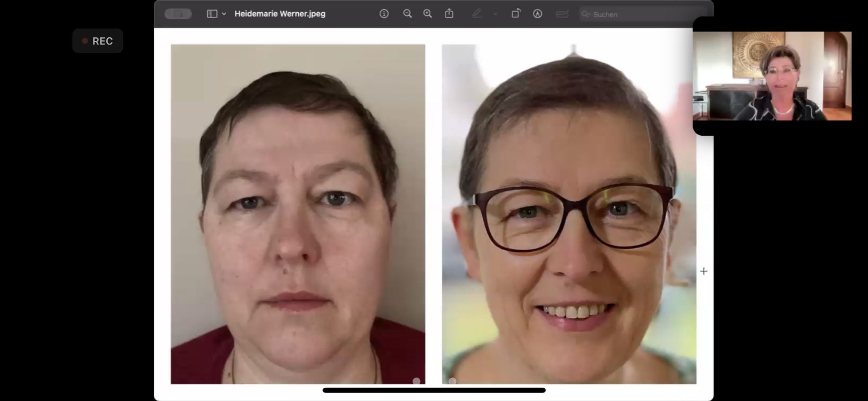Image resolution: width=868 pixels, height=401 pixels.
Task: Click the zoom in magnifier
Action: pyautogui.click(x=428, y=14)
